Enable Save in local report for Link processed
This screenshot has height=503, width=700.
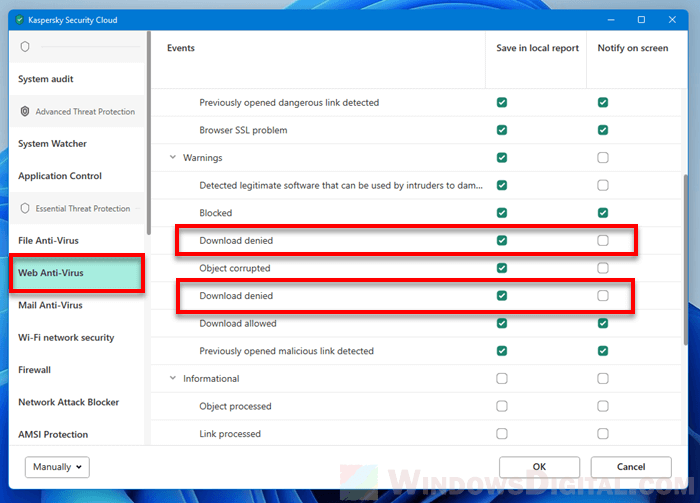pyautogui.click(x=502, y=434)
